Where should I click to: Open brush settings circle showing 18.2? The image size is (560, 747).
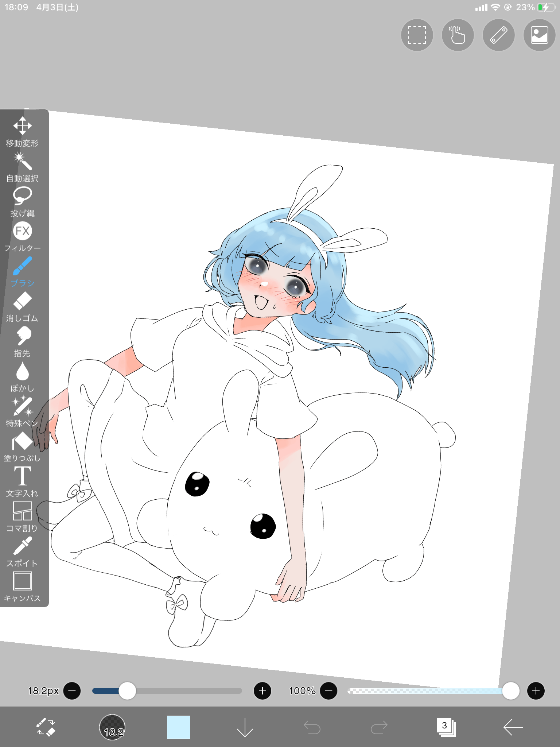tap(112, 727)
